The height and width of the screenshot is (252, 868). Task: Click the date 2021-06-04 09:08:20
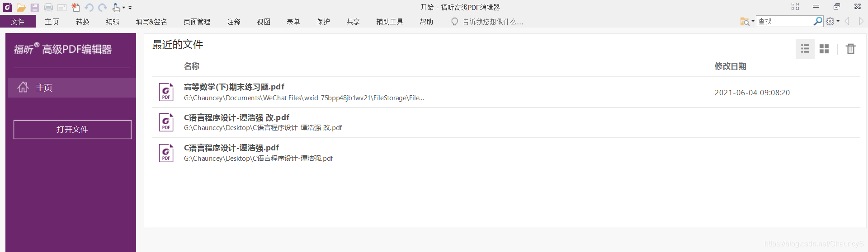pyautogui.click(x=752, y=93)
